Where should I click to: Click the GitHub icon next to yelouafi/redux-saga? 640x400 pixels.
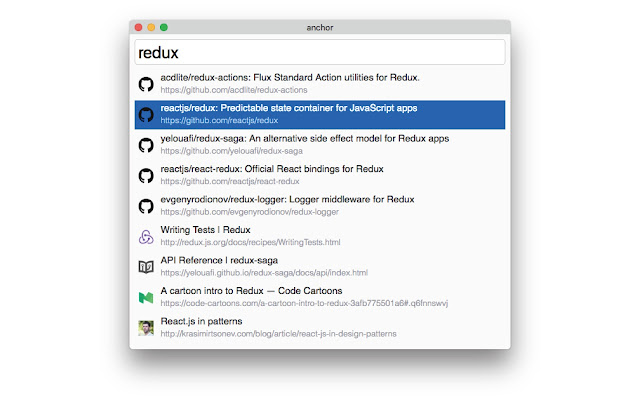click(x=146, y=145)
